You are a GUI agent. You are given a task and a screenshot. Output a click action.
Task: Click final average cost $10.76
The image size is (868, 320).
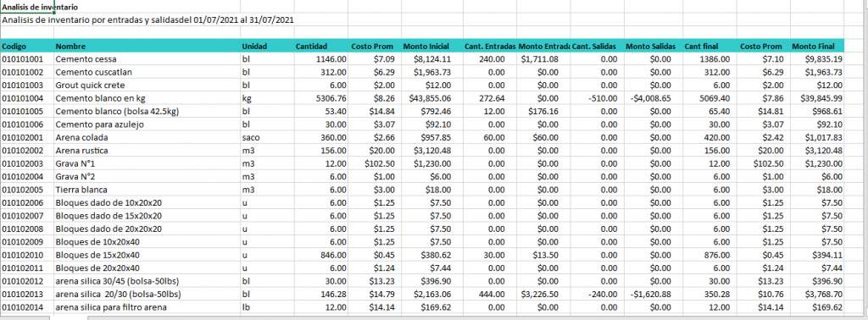pos(764,294)
